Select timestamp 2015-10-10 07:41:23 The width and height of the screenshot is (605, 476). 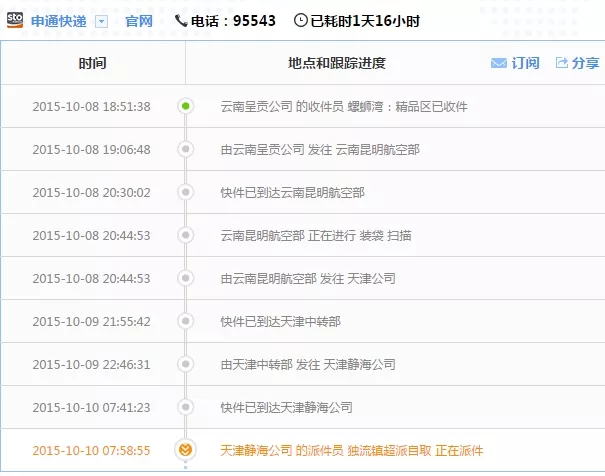tap(91, 408)
